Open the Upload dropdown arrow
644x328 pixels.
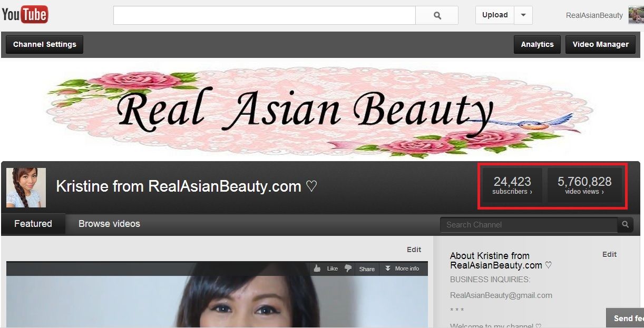click(523, 15)
